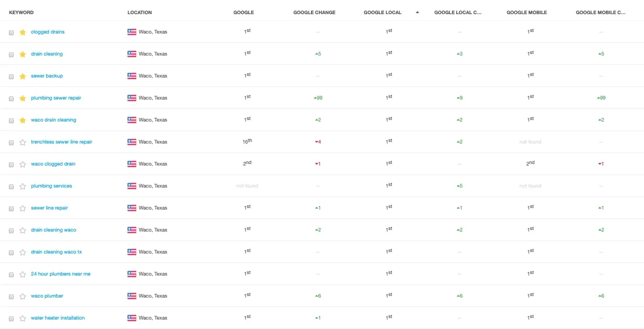The image size is (644, 329).
Task: Star the trenchless sewer line repair keyword
Action: [23, 142]
